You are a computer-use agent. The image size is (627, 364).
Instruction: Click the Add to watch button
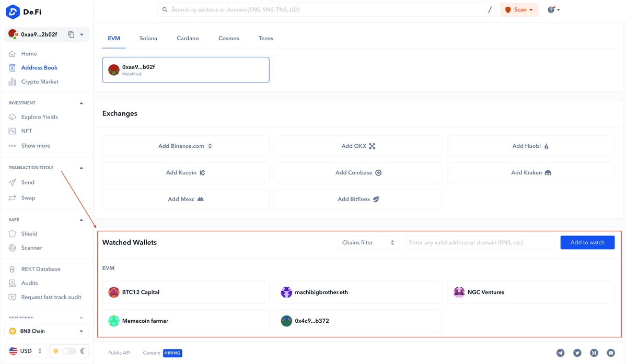pos(587,242)
